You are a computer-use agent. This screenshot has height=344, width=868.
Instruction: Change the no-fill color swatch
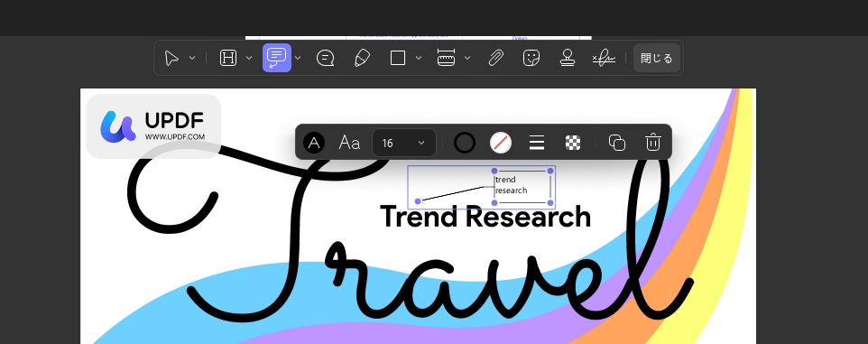click(x=501, y=143)
